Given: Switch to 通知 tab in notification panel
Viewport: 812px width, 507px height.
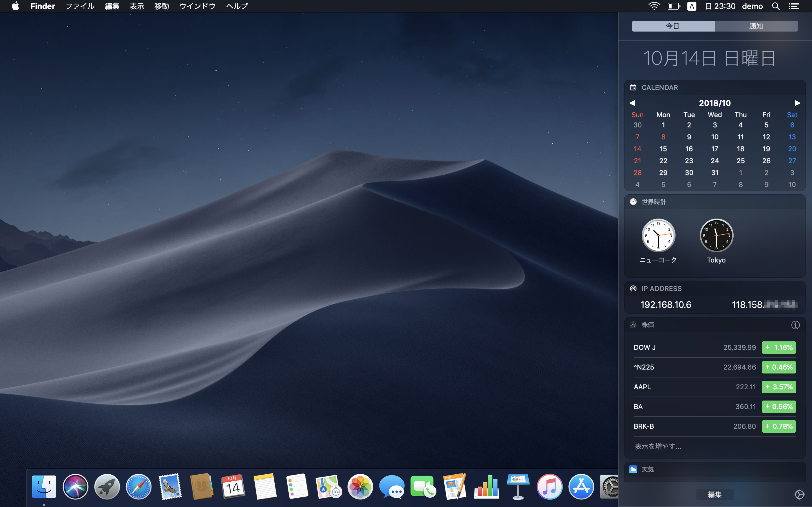Looking at the screenshot, I should click(x=756, y=26).
